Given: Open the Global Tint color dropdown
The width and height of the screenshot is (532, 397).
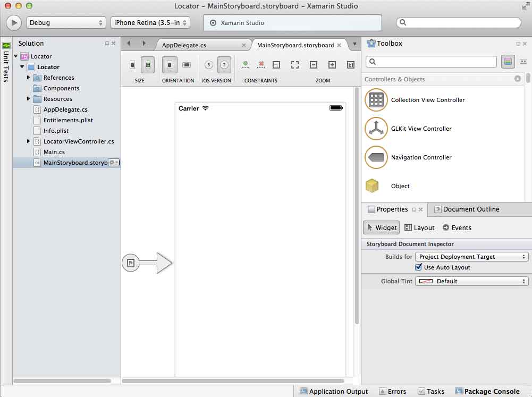Looking at the screenshot, I should click(471, 281).
